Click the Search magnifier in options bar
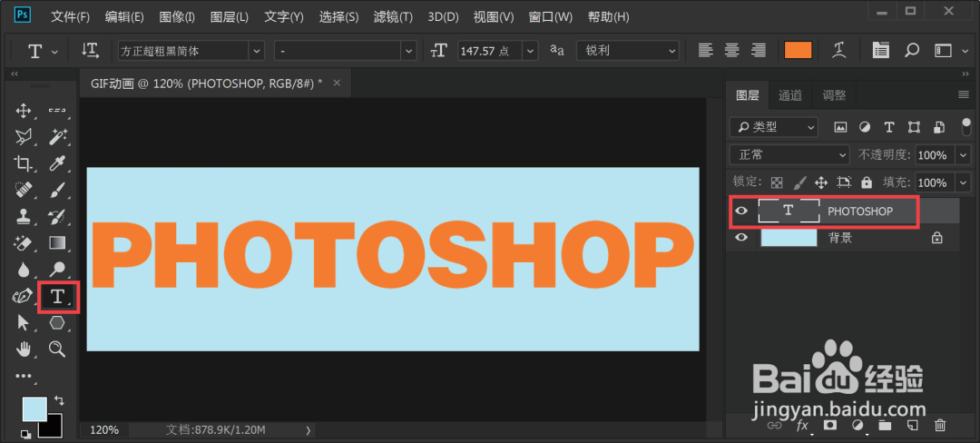Image resolution: width=980 pixels, height=443 pixels. [912, 51]
